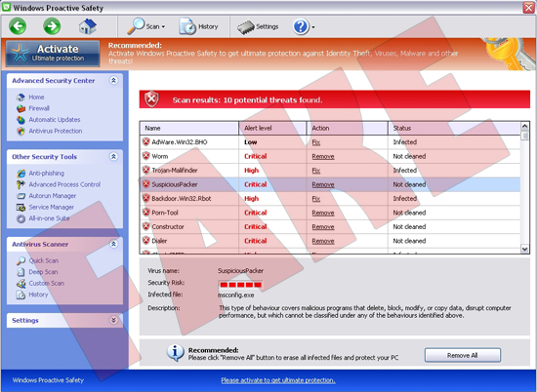Open Firewall in sidebar
The width and height of the screenshot is (537, 392).
[39, 108]
